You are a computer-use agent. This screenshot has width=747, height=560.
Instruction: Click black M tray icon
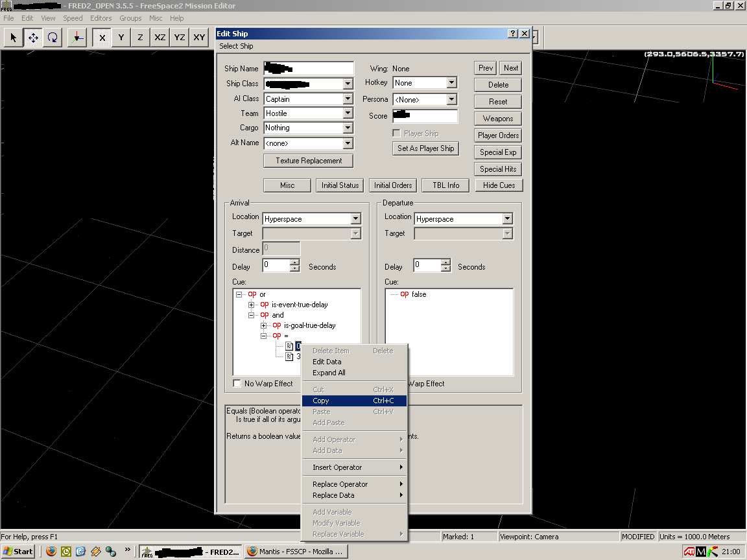(x=701, y=552)
